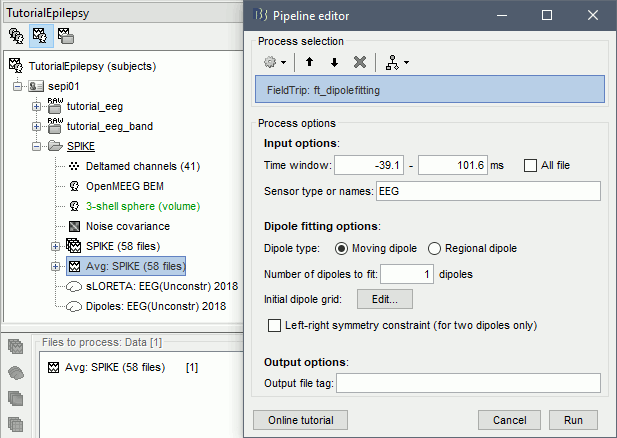Select the functional data by subjects view icon
This screenshot has width=617, height=438.
(x=40, y=36)
